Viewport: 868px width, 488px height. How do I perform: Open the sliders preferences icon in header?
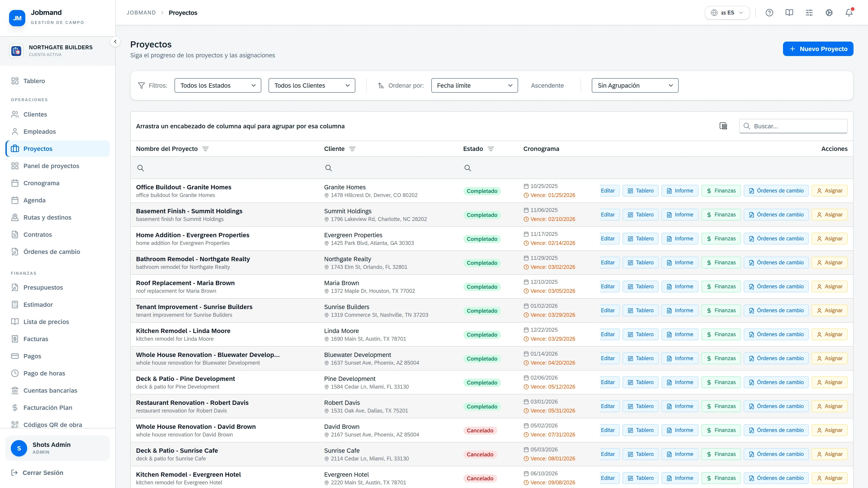pyautogui.click(x=809, y=13)
